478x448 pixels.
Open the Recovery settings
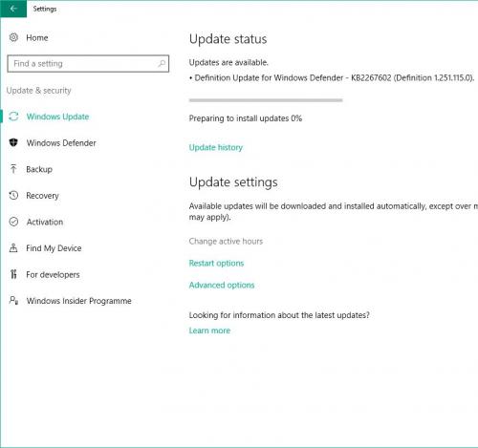pyautogui.click(x=42, y=196)
